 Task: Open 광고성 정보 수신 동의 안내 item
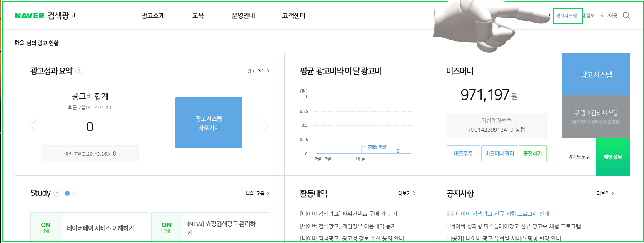[352, 238]
